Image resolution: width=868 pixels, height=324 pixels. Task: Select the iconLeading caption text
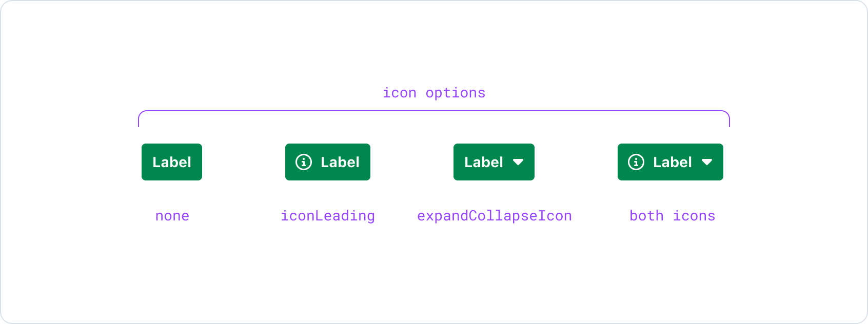(x=328, y=216)
